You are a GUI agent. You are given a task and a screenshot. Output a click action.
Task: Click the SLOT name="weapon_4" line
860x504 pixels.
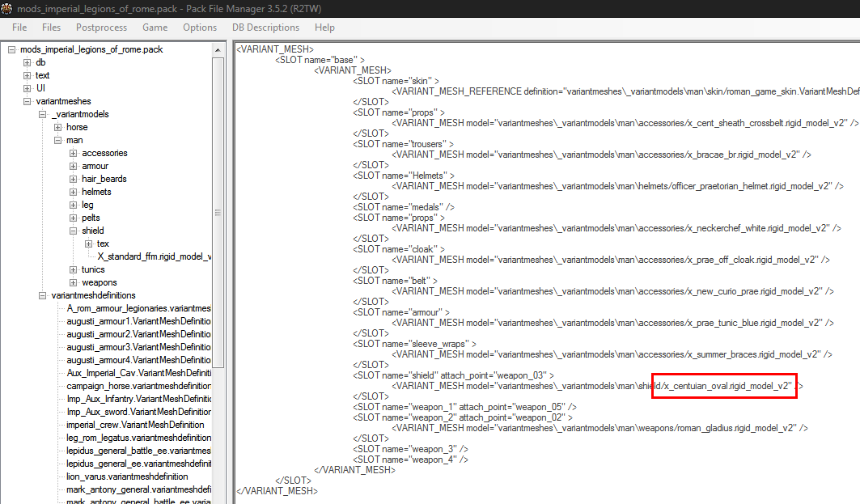411,460
